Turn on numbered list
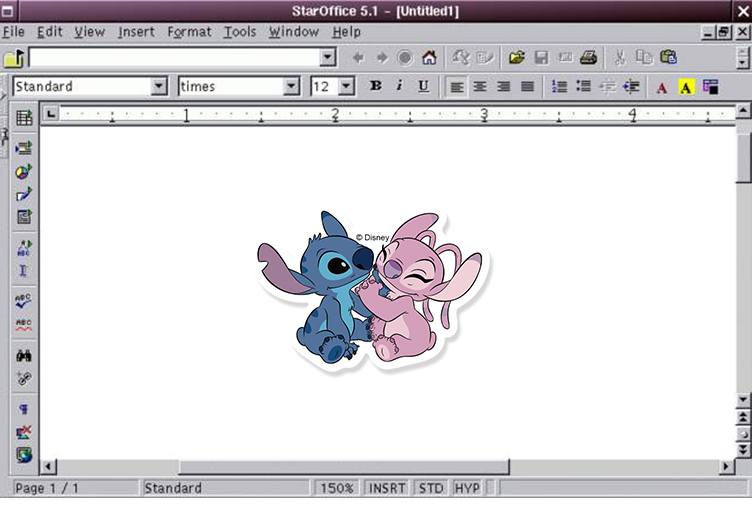Image resolution: width=752 pixels, height=520 pixels. click(559, 87)
